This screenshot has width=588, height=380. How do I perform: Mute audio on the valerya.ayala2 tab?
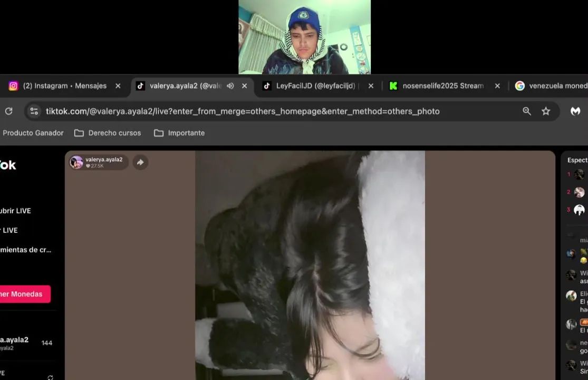230,86
